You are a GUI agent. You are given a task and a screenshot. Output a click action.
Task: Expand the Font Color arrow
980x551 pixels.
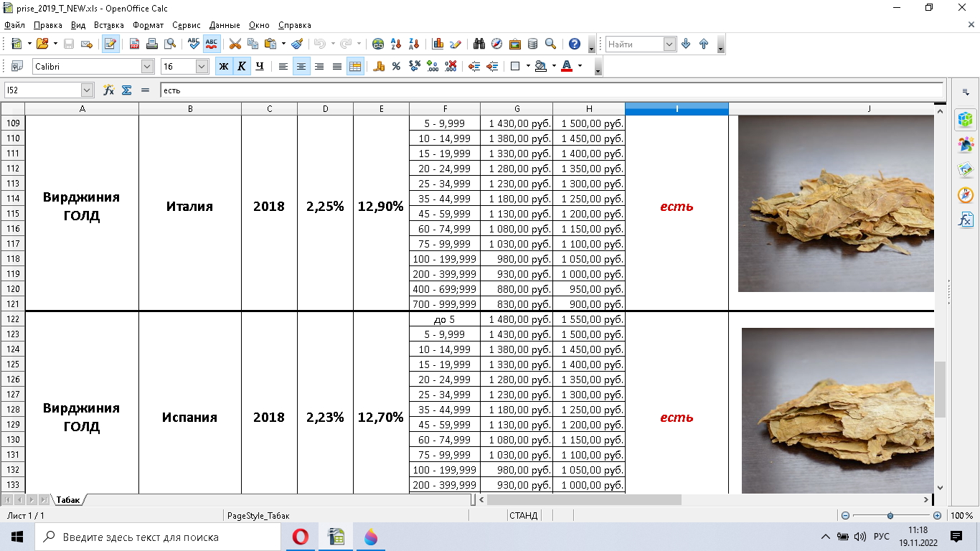click(580, 66)
